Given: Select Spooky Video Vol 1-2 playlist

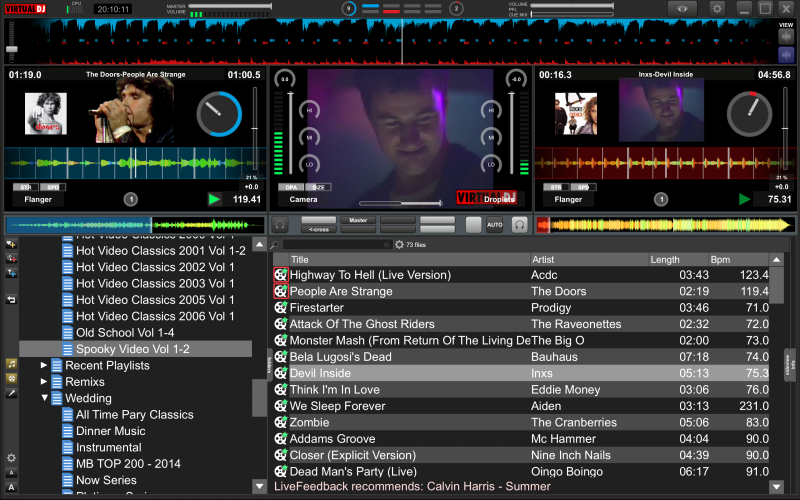Looking at the screenshot, I should point(136,349).
